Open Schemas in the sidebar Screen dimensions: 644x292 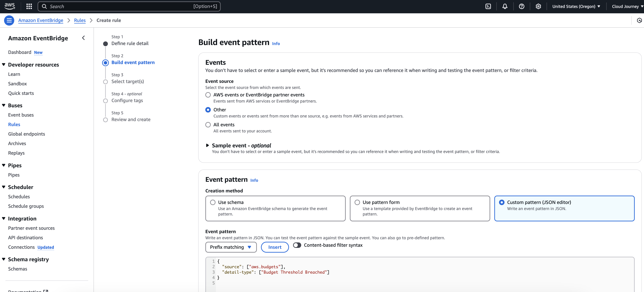[x=17, y=269]
